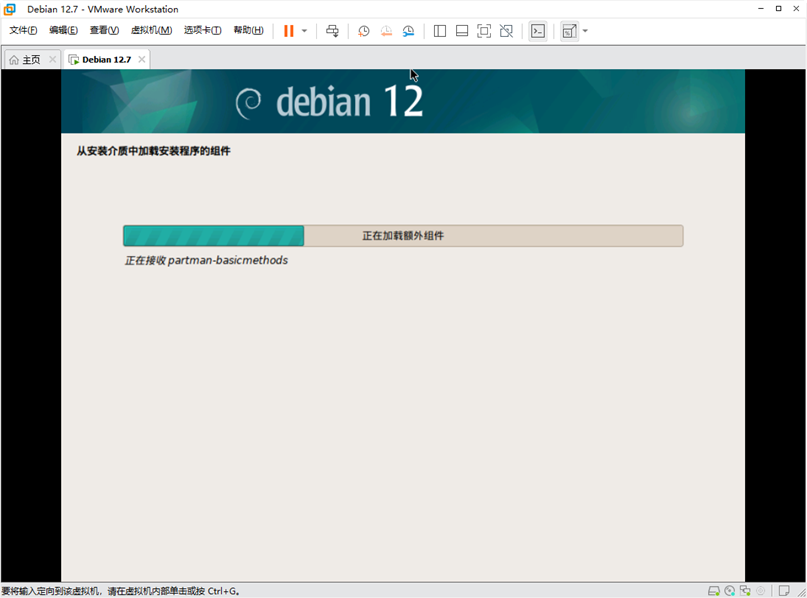Image resolution: width=807 pixels, height=598 pixels.
Task: Click the network adapter status icon
Action: coord(745,591)
